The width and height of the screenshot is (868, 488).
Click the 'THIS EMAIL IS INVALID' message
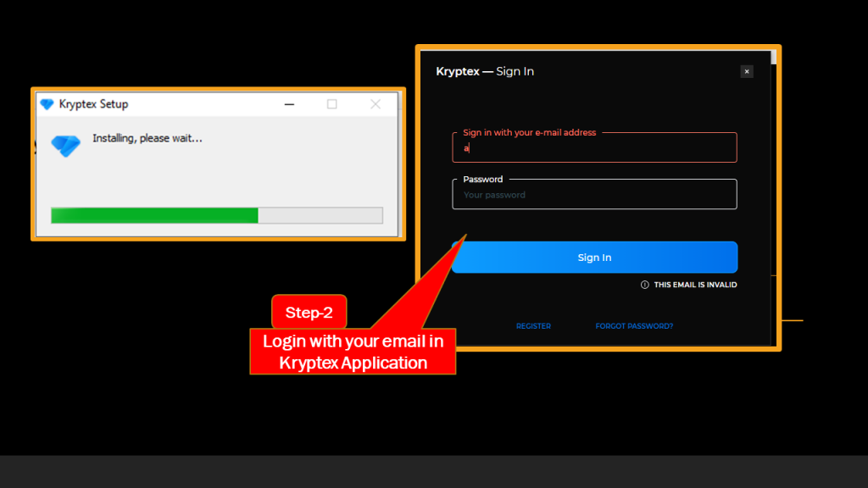click(695, 285)
